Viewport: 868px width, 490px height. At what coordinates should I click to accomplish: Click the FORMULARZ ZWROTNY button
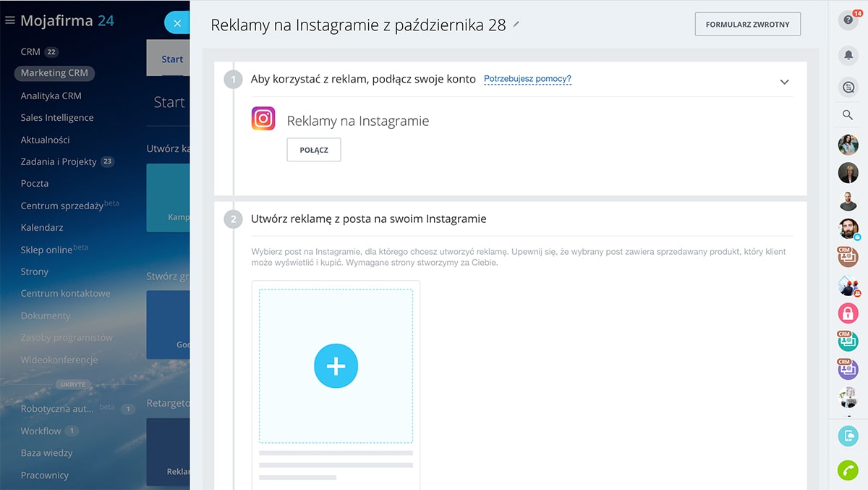(747, 24)
